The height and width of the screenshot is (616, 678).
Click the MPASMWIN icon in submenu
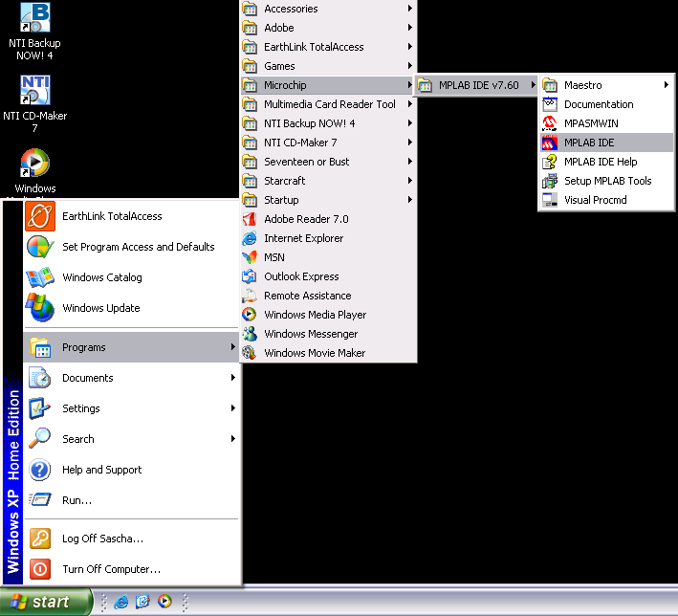(550, 123)
